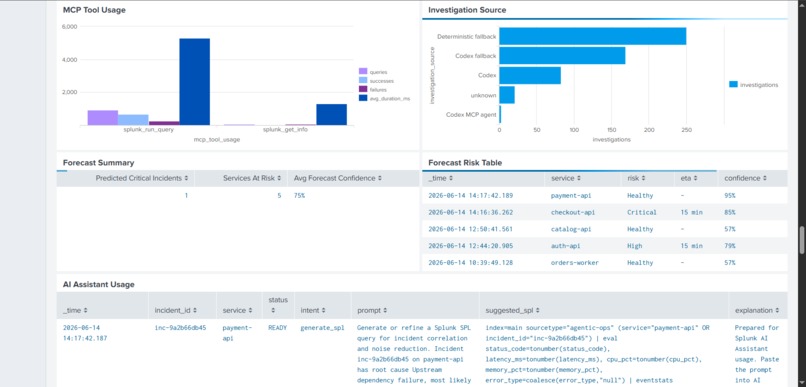This screenshot has width=806, height=387.
Task: Click the Critical risk value
Action: [642, 212]
